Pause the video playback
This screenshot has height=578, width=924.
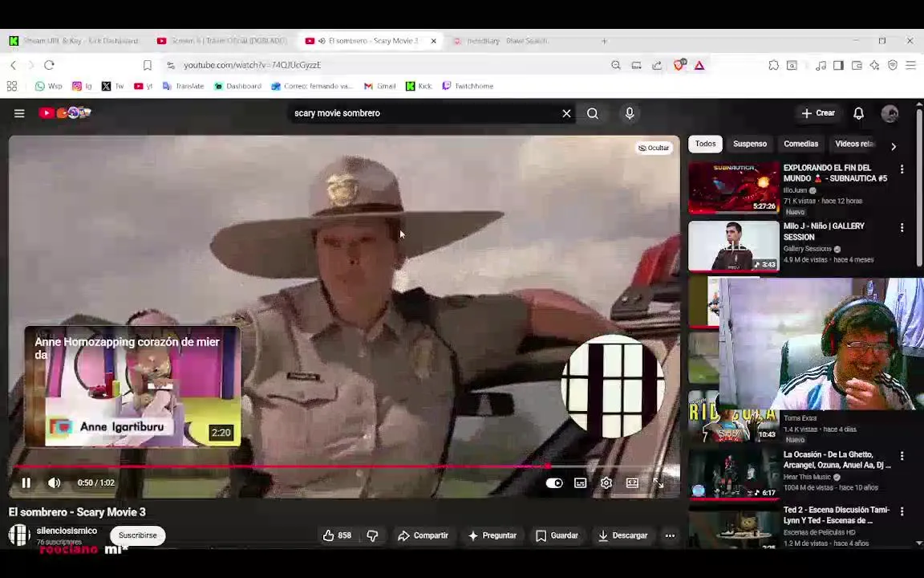click(x=26, y=482)
